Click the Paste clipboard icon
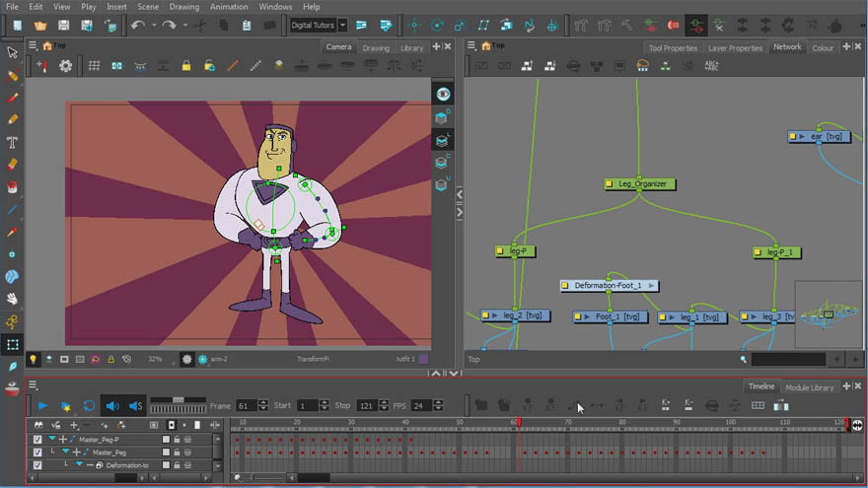Screen dimensions: 868x488 click(x=247, y=26)
